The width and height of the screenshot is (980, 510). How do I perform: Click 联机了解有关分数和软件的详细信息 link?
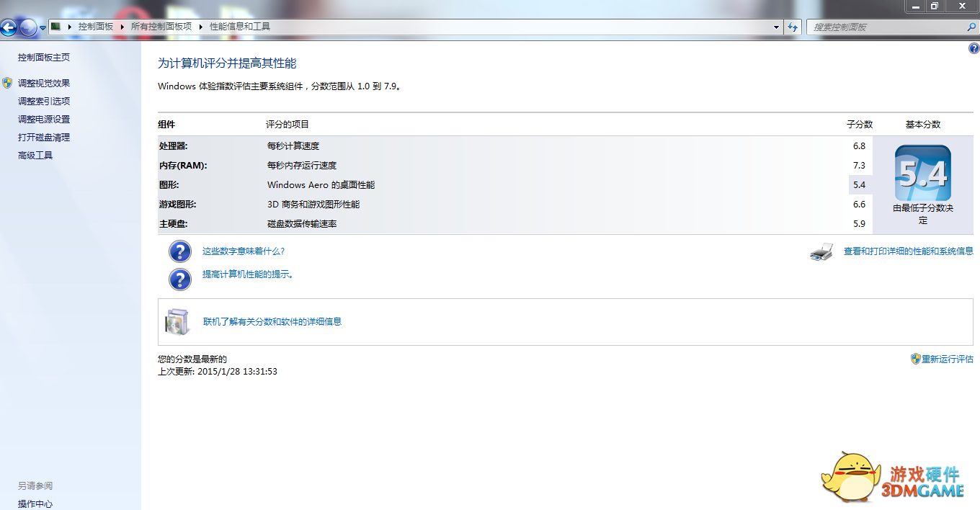click(x=272, y=322)
